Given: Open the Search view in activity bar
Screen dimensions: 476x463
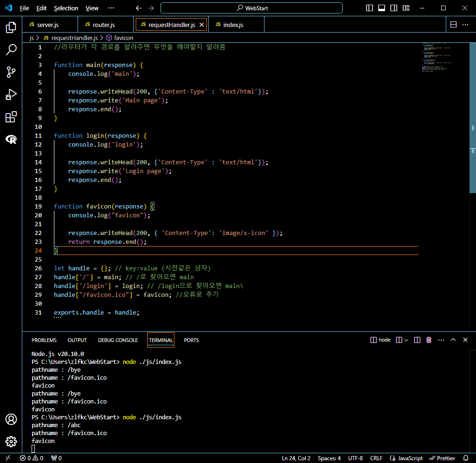Looking at the screenshot, I should 11,50.
